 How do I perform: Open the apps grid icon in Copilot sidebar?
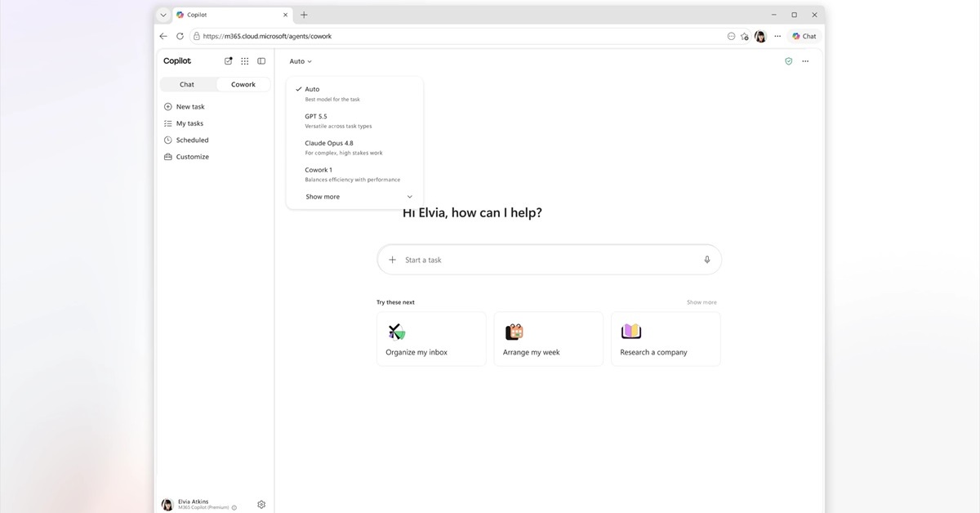pyautogui.click(x=245, y=61)
